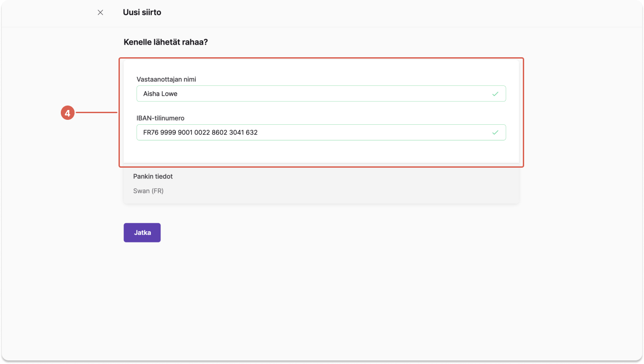Close the Uusi siirto transfer dialog
This screenshot has height=364, width=644.
coord(100,13)
